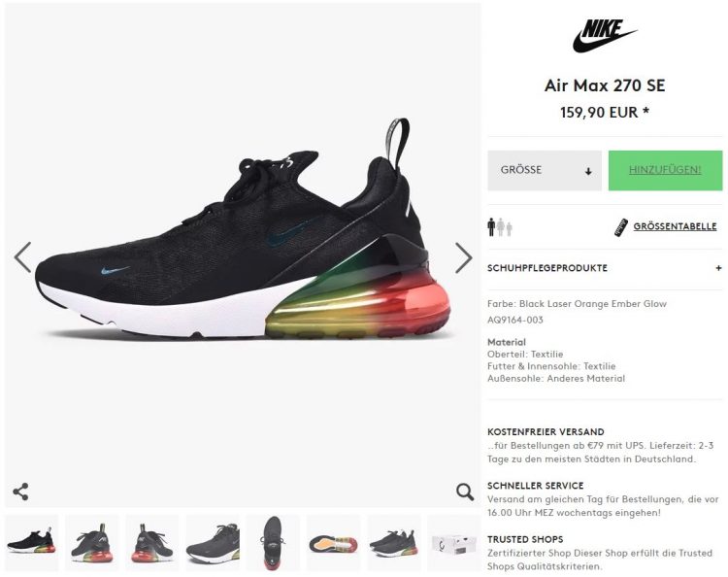Select the first side-view thumbnail
Image resolution: width=728 pixels, height=577 pixels.
point(32,543)
